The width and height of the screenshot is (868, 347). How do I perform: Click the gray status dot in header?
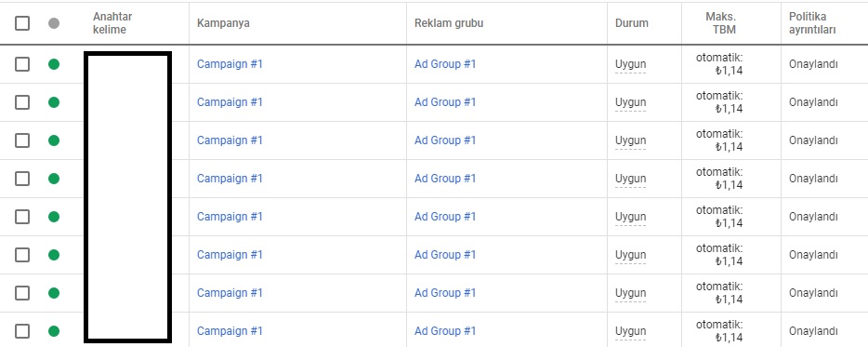click(54, 23)
